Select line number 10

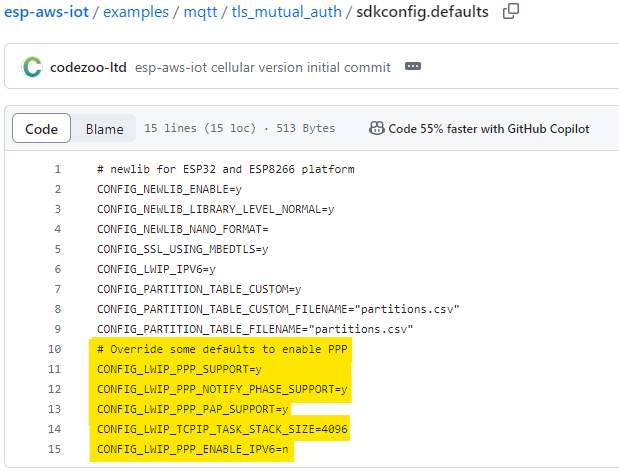tap(54, 349)
